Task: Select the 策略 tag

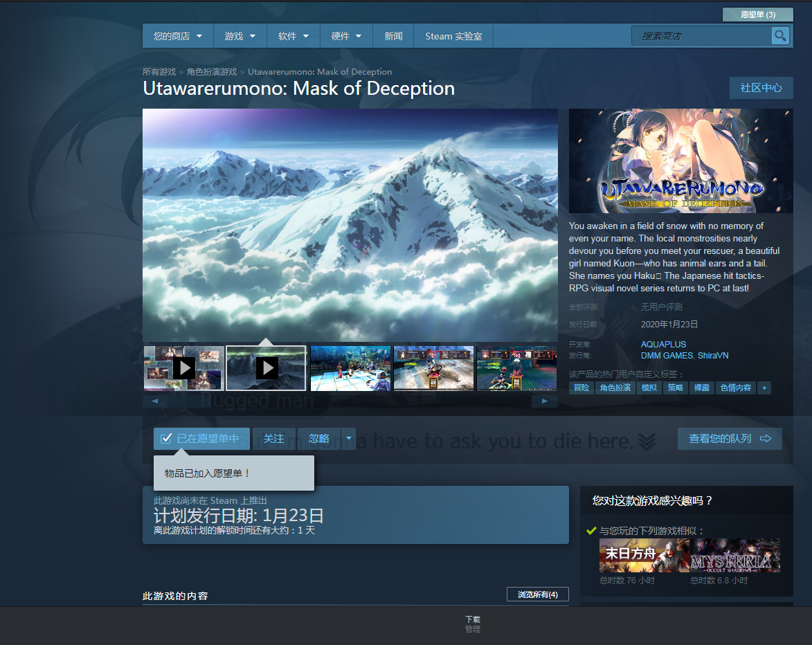Action: click(676, 388)
